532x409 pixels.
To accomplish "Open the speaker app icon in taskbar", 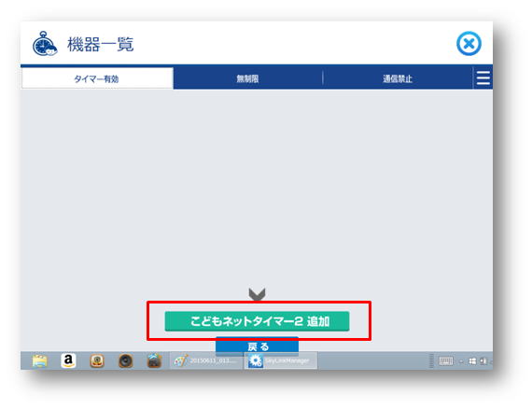I will pos(126,360).
